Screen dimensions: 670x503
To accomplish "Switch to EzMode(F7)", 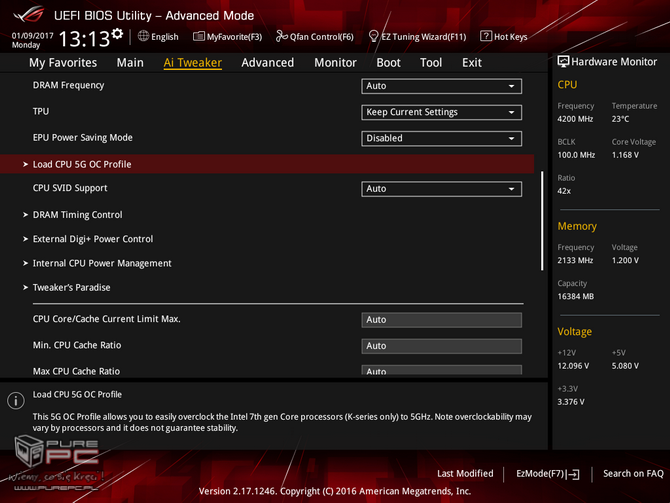I will [548, 474].
